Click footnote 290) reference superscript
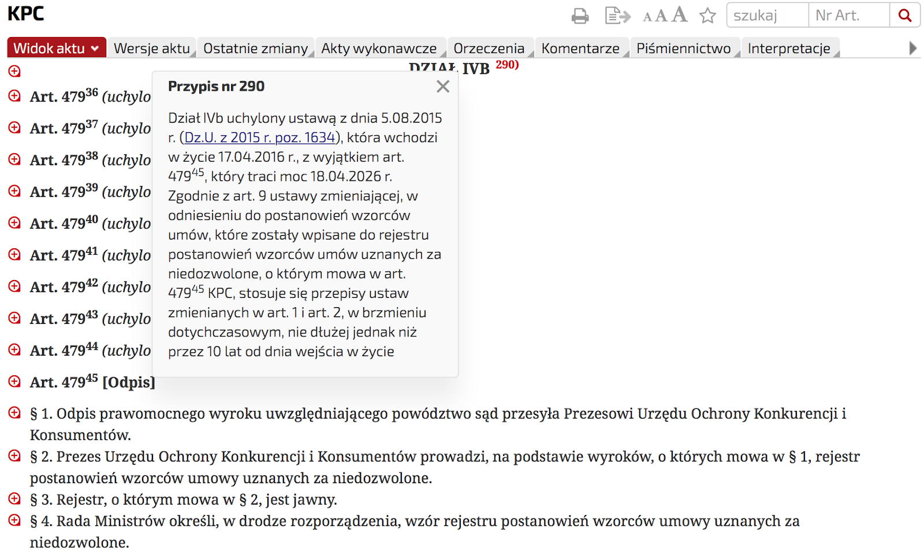 pyautogui.click(x=507, y=64)
